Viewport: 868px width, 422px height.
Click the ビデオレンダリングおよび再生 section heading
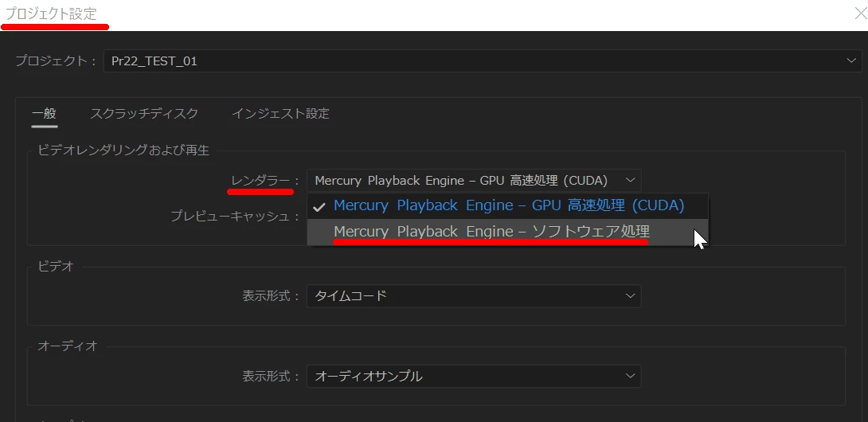[x=123, y=150]
